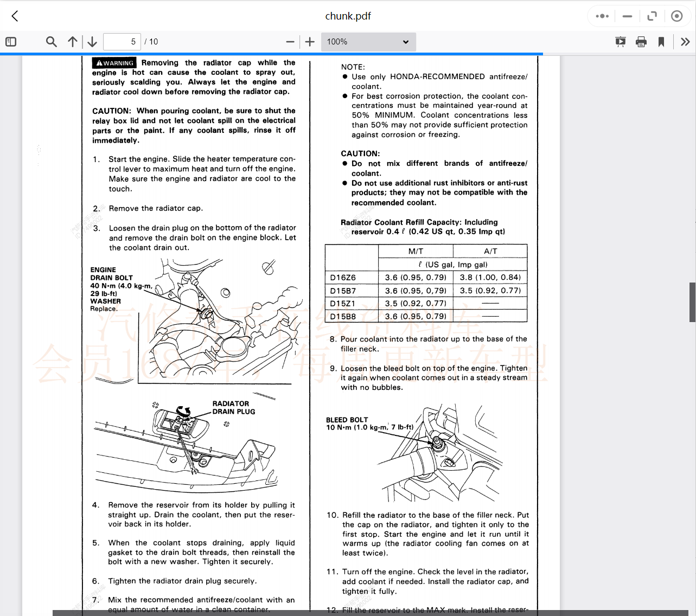Go to the next page

coord(92,42)
